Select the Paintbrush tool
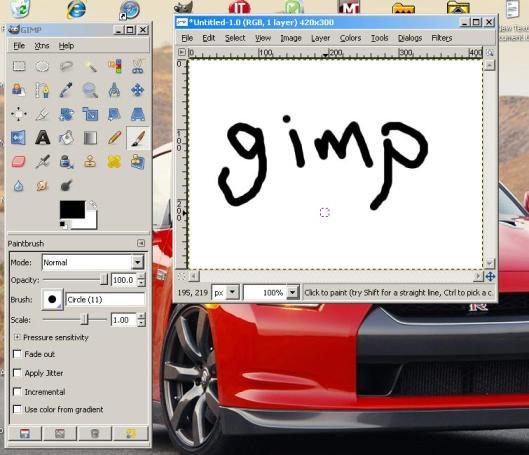The width and height of the screenshot is (529, 455). pos(138,138)
